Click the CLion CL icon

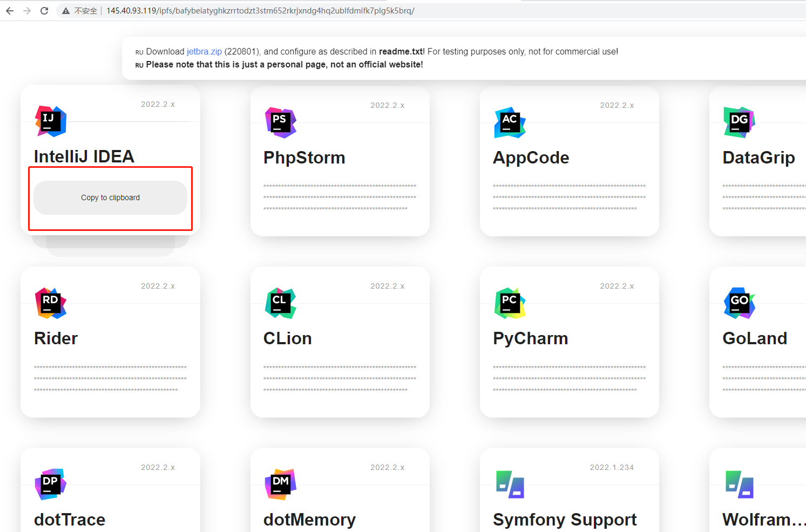point(281,303)
